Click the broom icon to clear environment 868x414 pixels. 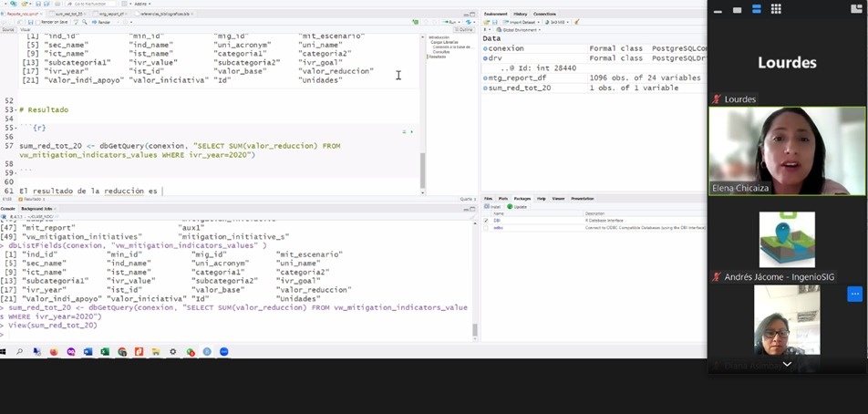pos(576,22)
